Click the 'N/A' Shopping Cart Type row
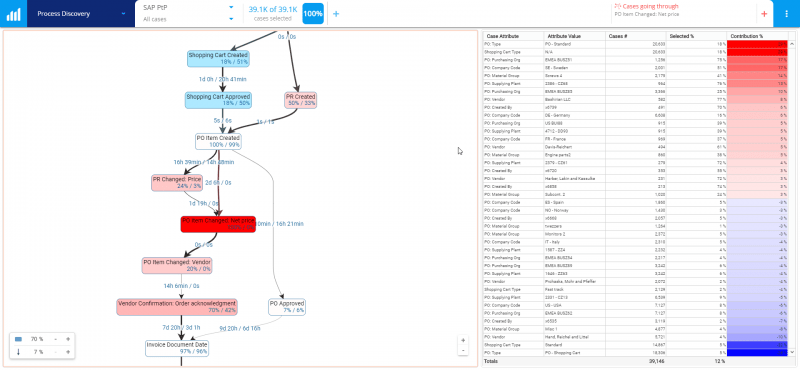Image resolution: width=800 pixels, height=370 pixels. (635, 52)
